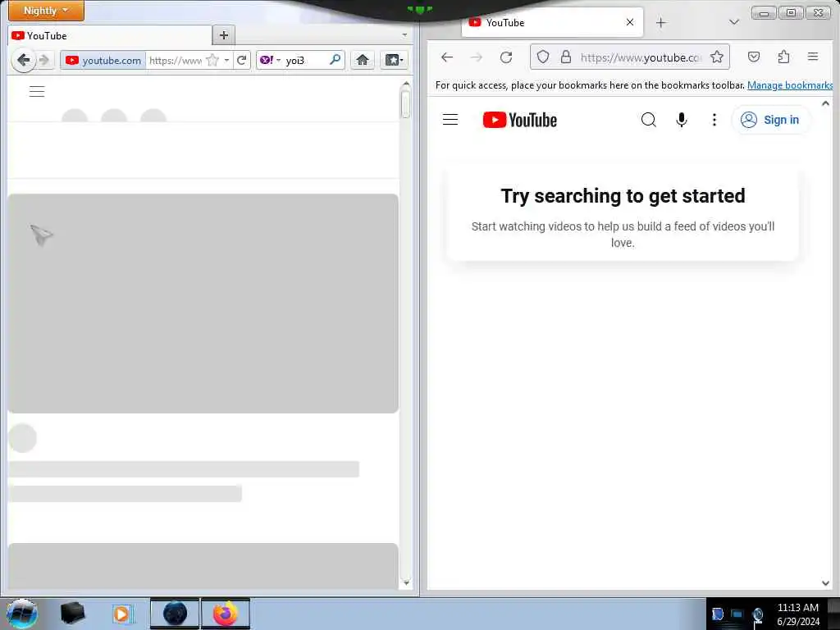Click the monitor icon in system tray

pos(737,614)
